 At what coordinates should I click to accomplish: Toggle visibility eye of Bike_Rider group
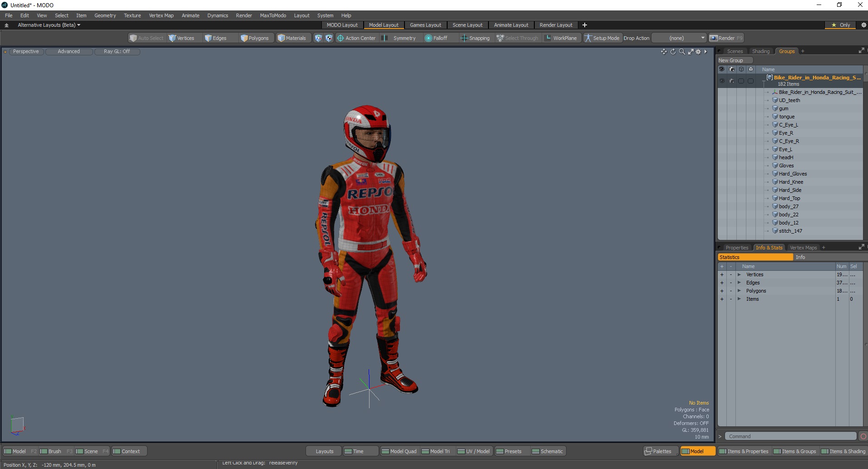click(722, 81)
